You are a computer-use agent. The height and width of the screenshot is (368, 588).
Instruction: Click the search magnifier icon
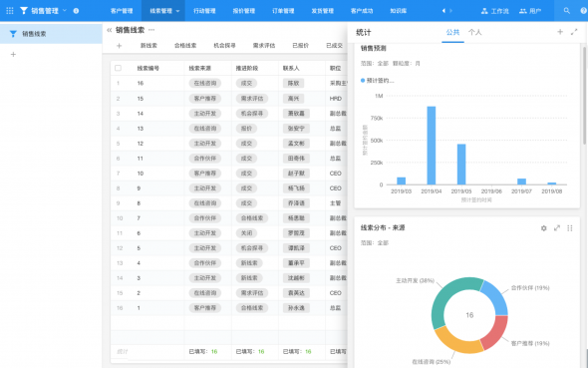pyautogui.click(x=567, y=11)
